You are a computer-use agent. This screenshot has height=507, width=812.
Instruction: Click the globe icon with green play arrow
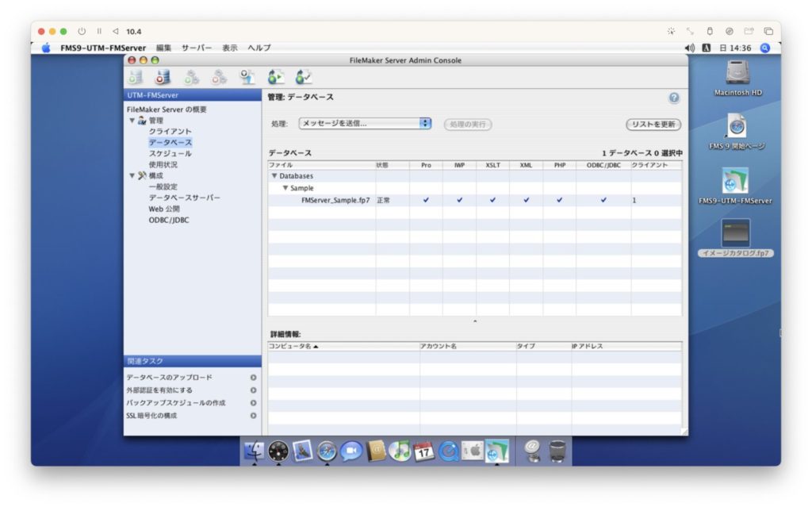[275, 78]
